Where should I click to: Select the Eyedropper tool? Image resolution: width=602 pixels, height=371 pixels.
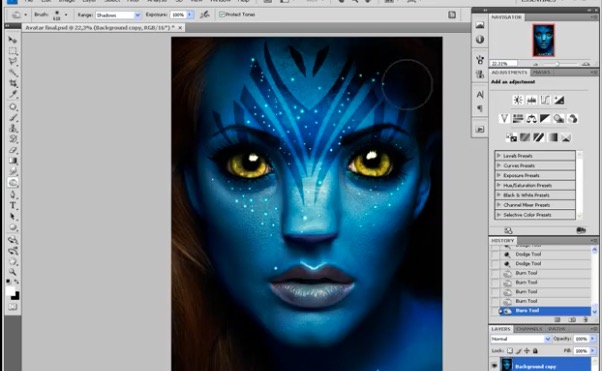(x=13, y=94)
